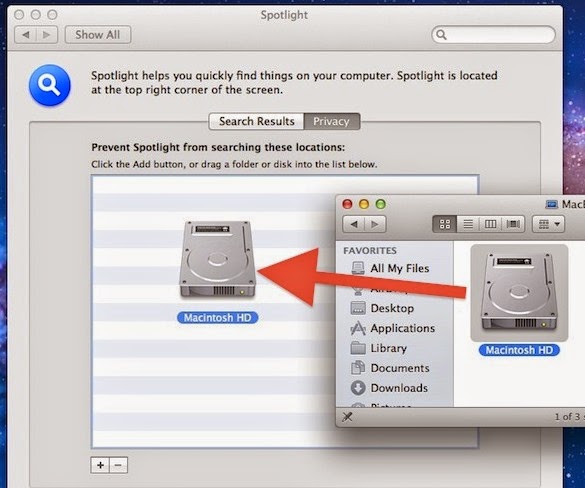
Task: Click the Applications sidebar icon
Action: coord(358,328)
